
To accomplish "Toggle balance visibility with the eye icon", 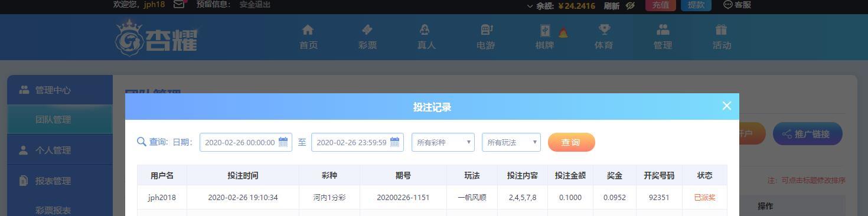I will tap(630, 5).
